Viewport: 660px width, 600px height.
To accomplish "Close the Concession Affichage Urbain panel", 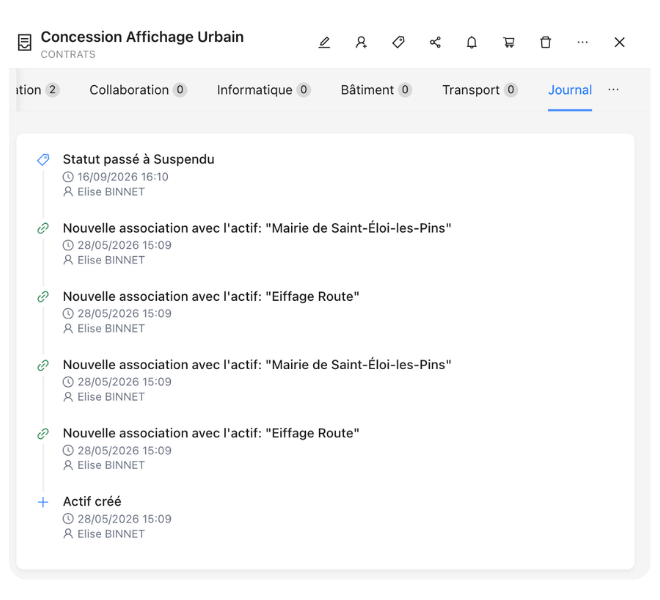I will 619,43.
